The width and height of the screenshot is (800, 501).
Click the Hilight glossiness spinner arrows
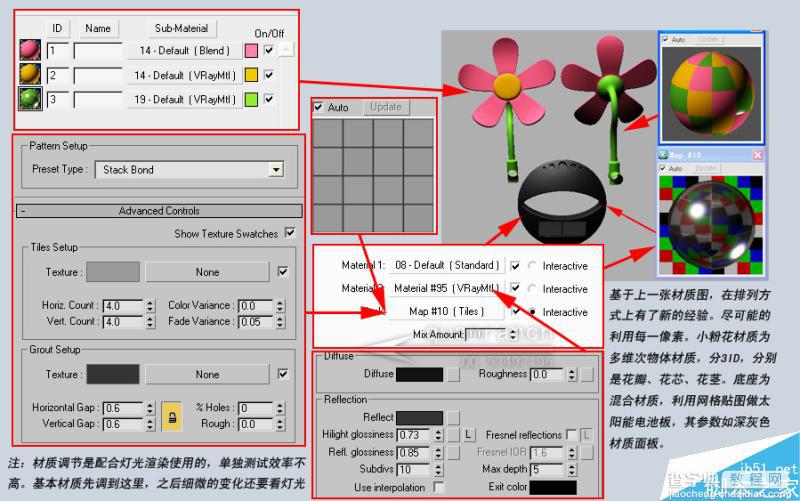pyautogui.click(x=438, y=435)
